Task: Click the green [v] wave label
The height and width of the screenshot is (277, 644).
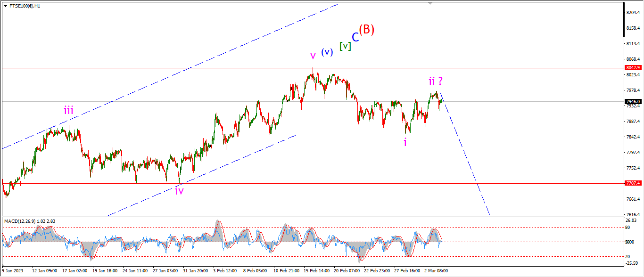Action: tap(345, 46)
